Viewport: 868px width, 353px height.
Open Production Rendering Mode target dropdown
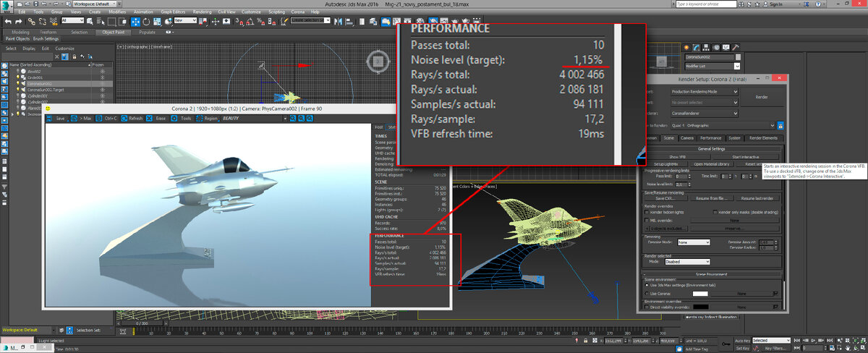(x=705, y=91)
